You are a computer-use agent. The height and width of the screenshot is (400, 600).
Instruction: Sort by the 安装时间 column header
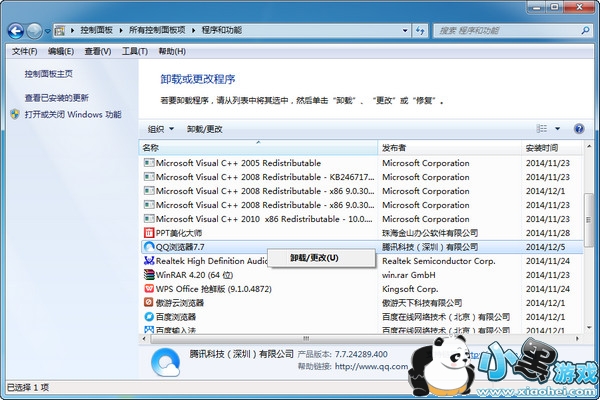pyautogui.click(x=552, y=148)
